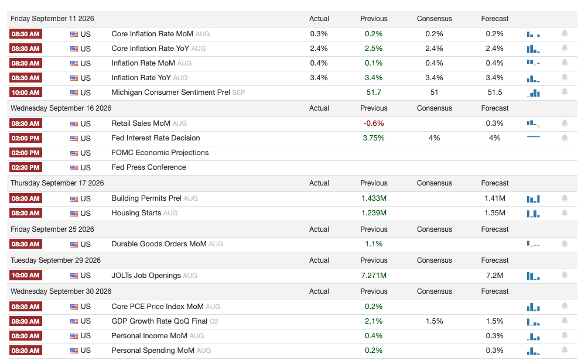Open mini chart for Michigan Consumer Sentiment Prel

point(533,92)
